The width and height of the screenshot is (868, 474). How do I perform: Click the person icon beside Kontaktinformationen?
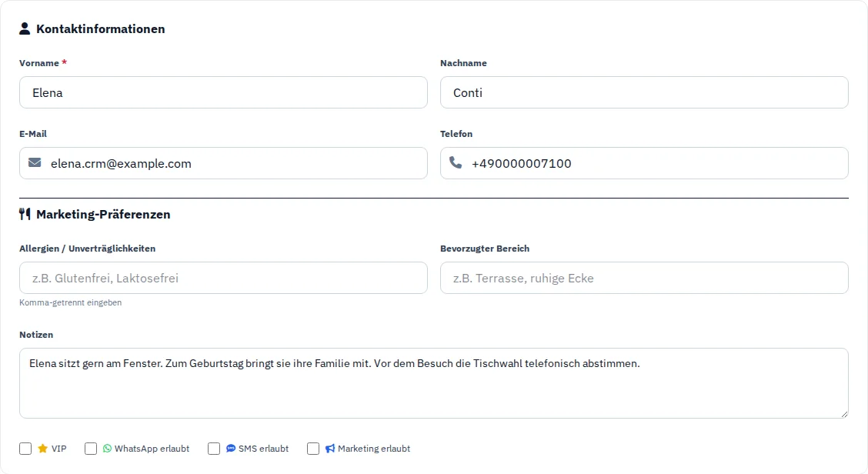25,28
